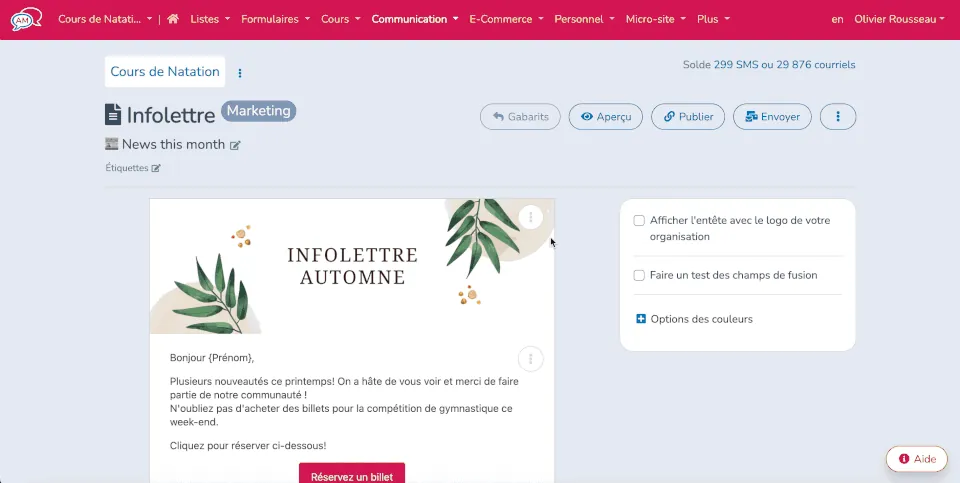Image resolution: width=960 pixels, height=483 pixels.
Task: Click the Réservez un billet button
Action: (x=351, y=475)
